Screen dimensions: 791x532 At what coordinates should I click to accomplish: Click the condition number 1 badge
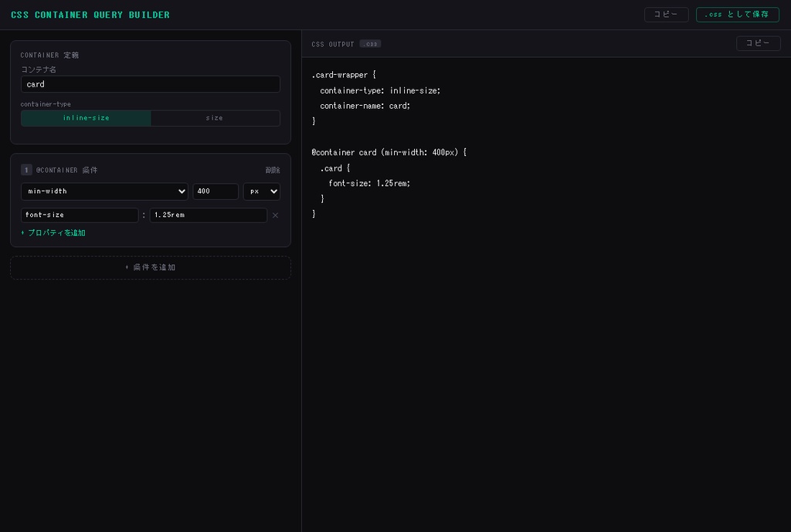pyautogui.click(x=26, y=170)
